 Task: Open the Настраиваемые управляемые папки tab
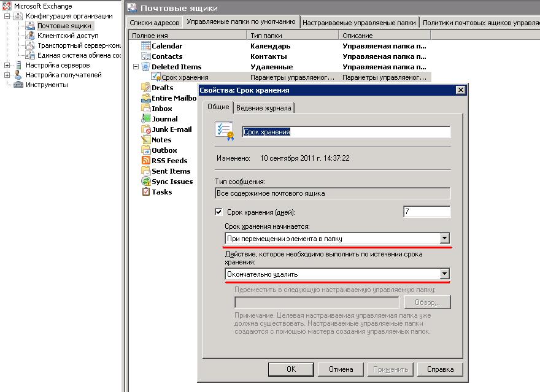tap(359, 23)
